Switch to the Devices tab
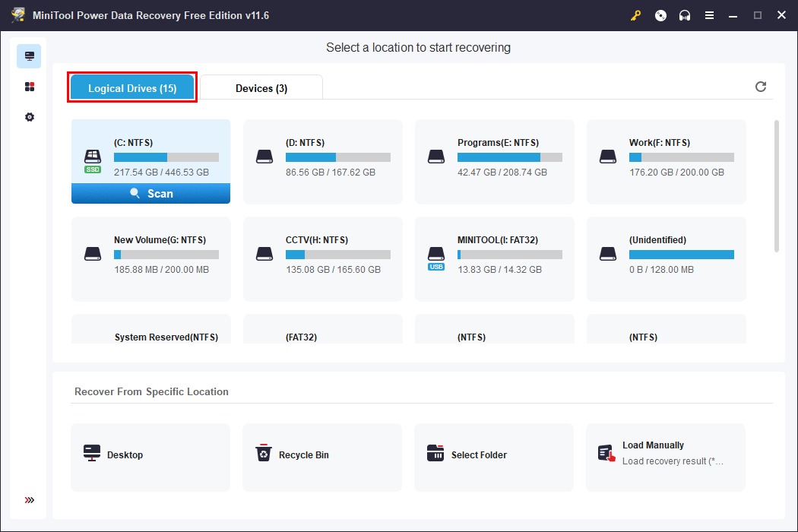This screenshot has width=798, height=532. click(261, 87)
